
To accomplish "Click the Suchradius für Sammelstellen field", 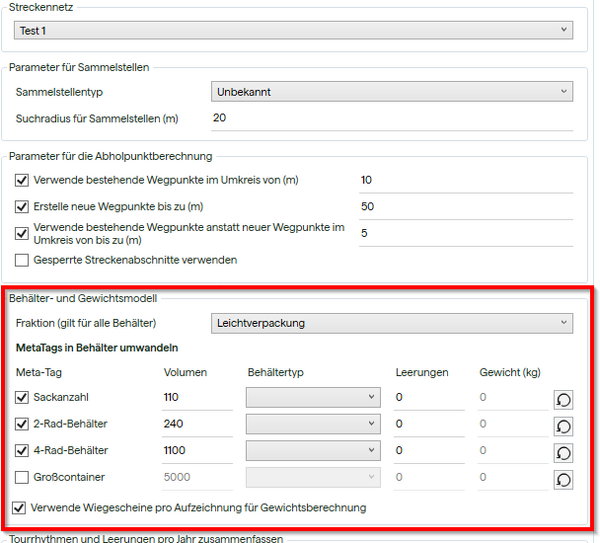I will 392,118.
